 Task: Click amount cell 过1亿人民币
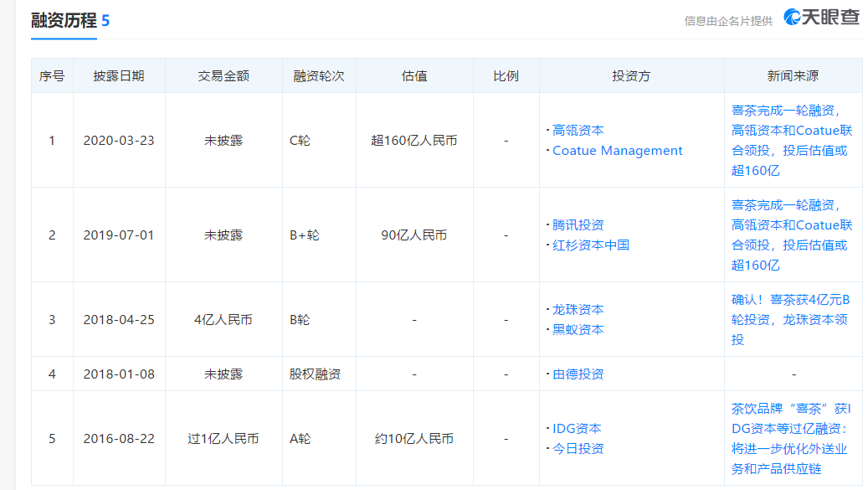pyautogui.click(x=223, y=439)
